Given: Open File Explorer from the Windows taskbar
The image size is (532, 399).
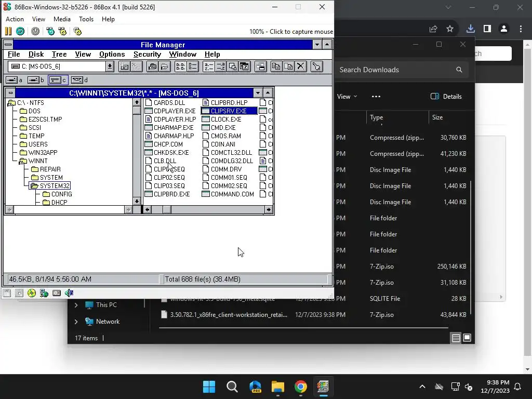Looking at the screenshot, I should 278,387.
